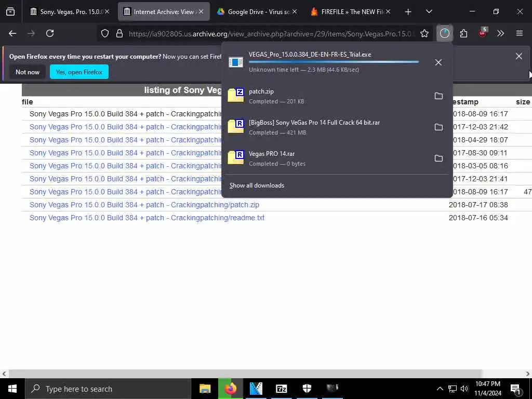Open the Vegas Pro taskbar icon
This screenshot has width=532, height=399.
pos(256,389)
